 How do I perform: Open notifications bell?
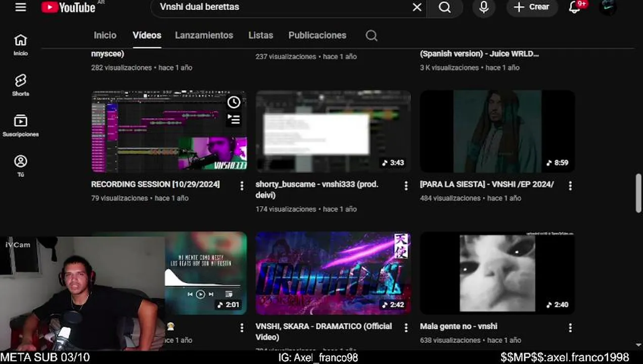pos(575,7)
